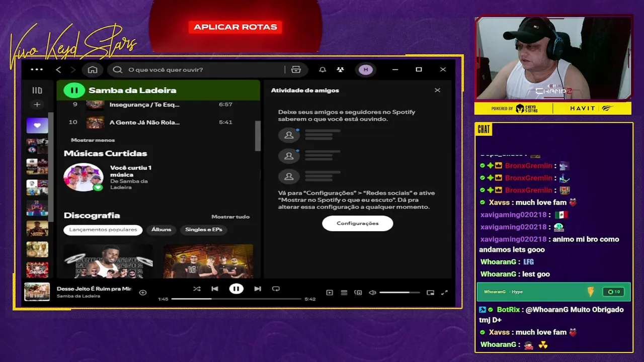Open Connect to a device icon
This screenshot has height=362, width=644.
(358, 293)
